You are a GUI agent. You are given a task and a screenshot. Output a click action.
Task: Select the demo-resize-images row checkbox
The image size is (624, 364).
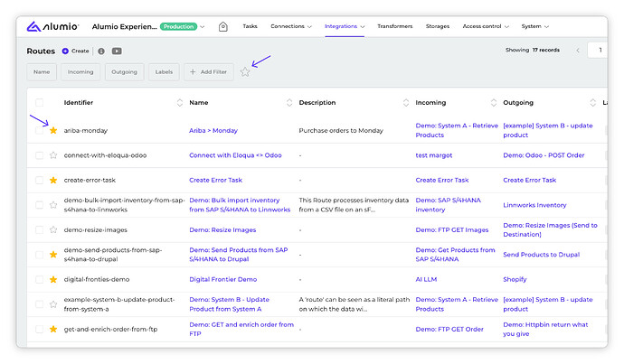click(40, 229)
